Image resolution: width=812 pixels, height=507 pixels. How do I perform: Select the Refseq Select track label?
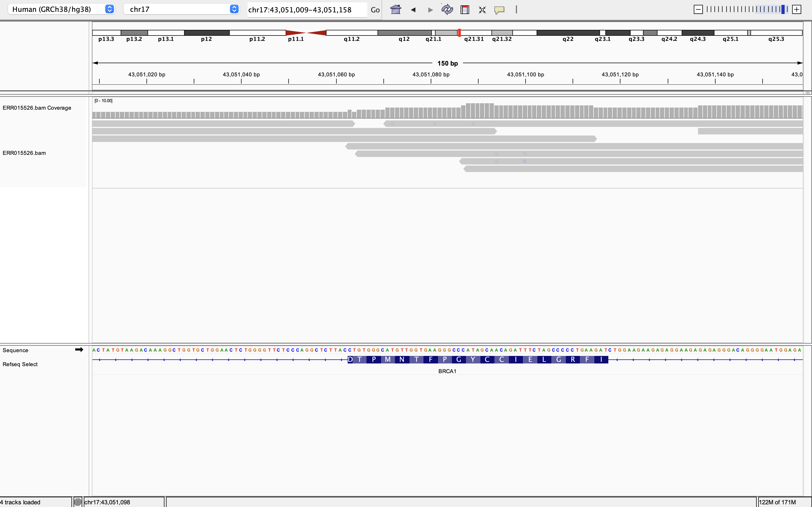[x=20, y=364]
